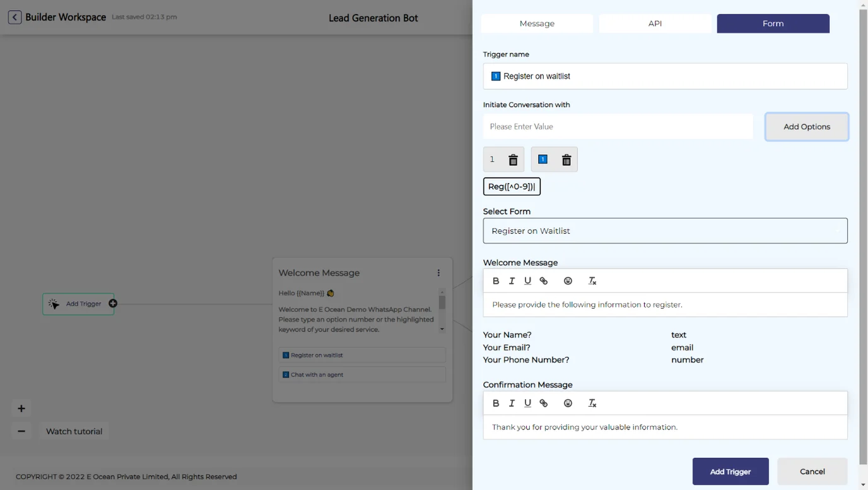Toggle underline in Confirmation Message editor
This screenshot has height=490, width=868.
[x=527, y=403]
